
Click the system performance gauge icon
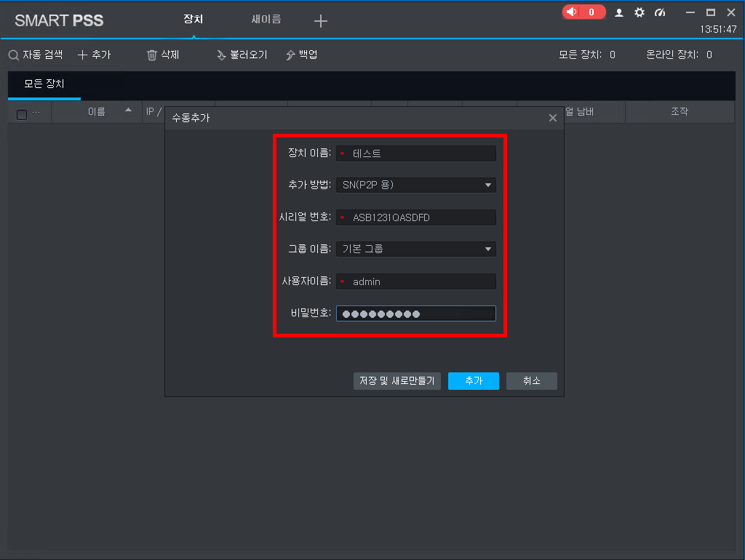tap(660, 12)
